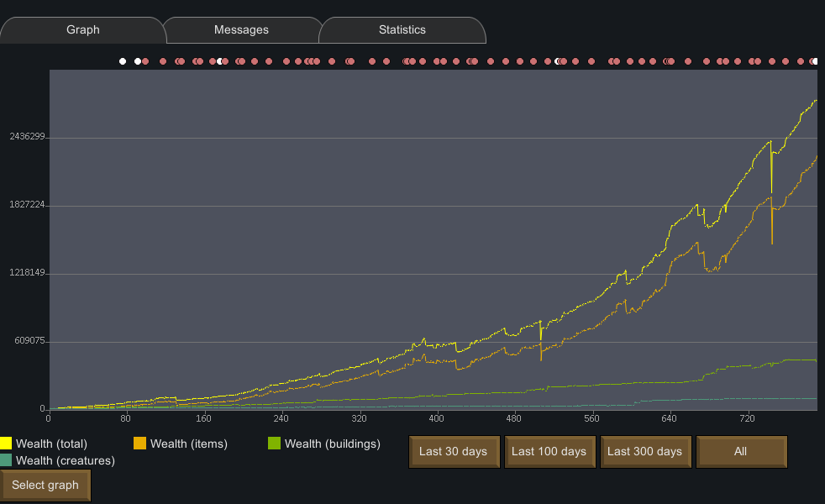Click the green Wealth (buildings) swatch
Screen dimensions: 825x504
[x=274, y=444]
